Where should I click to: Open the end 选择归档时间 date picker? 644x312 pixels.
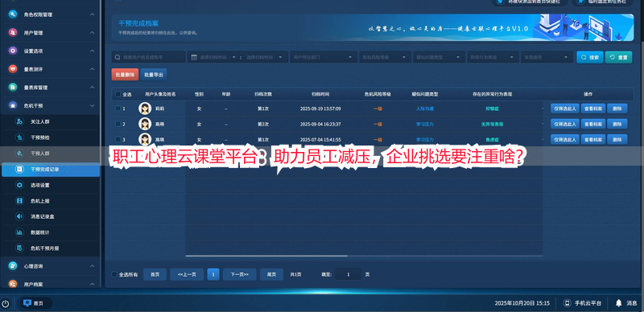tap(265, 57)
